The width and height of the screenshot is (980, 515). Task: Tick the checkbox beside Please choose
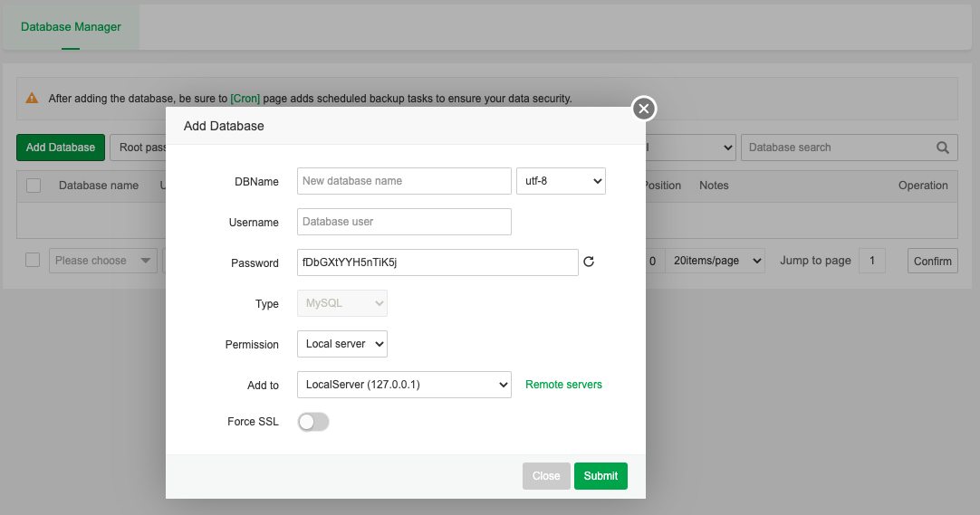(x=33, y=261)
